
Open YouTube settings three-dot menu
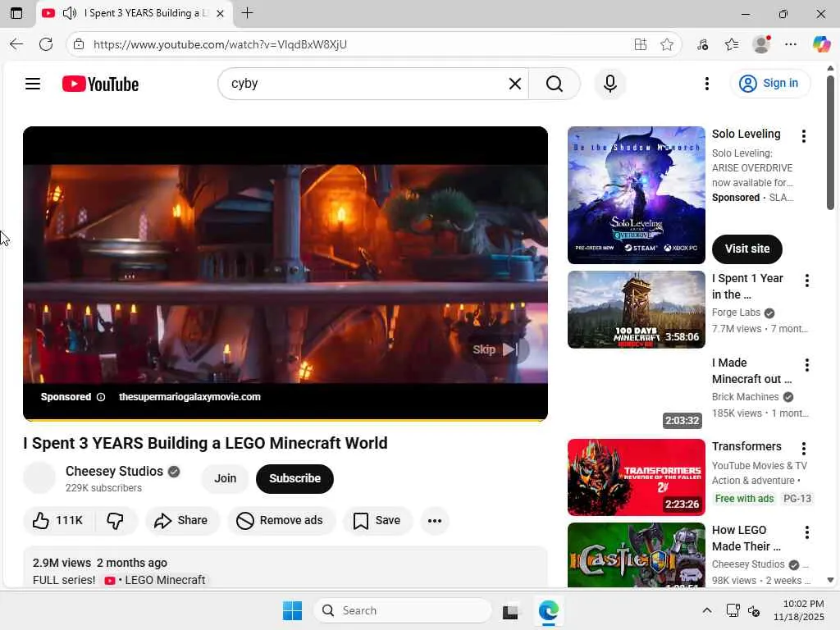(706, 84)
